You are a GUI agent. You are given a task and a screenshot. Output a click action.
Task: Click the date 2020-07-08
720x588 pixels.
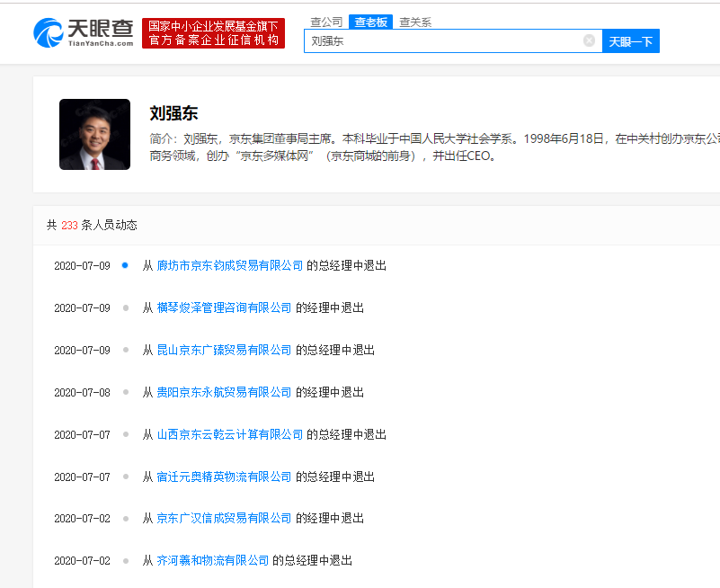pyautogui.click(x=82, y=393)
